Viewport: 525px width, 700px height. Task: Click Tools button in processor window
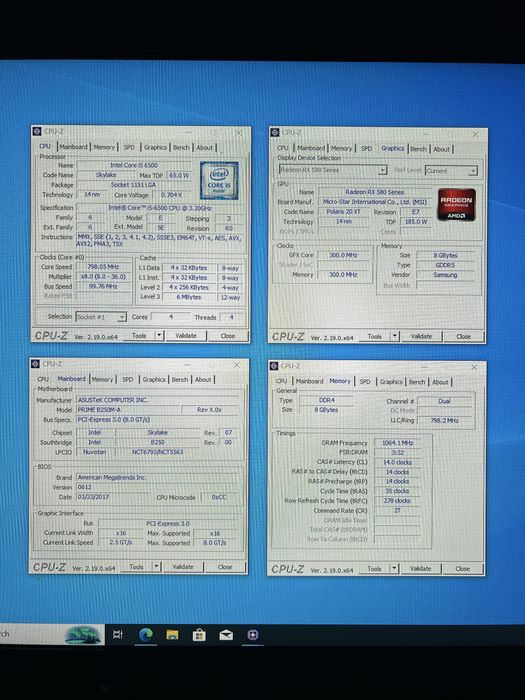point(139,335)
